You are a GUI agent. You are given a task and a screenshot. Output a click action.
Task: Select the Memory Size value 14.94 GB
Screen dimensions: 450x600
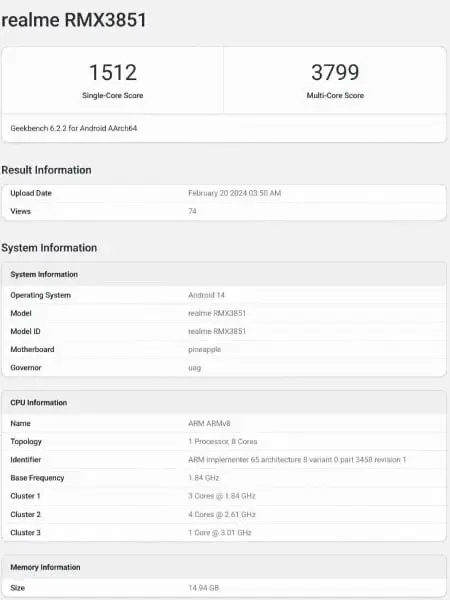tap(204, 587)
